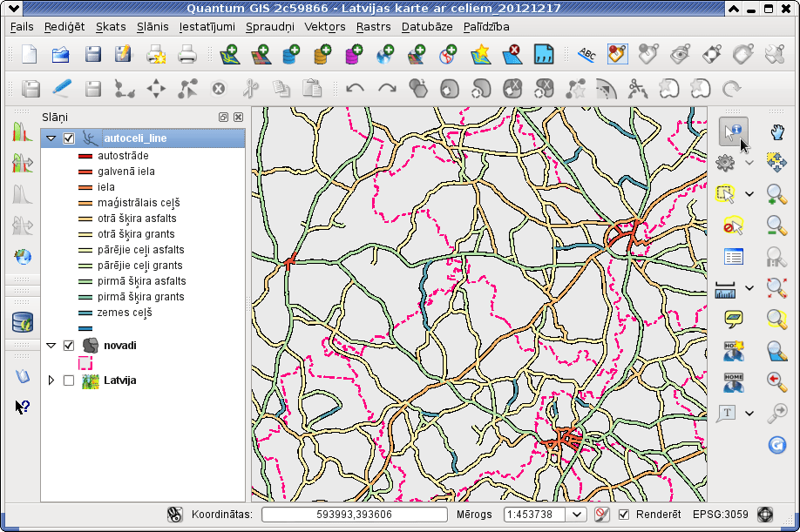Screen dimensions: 800x532
Task: Click the Pan Map to Selection icon
Action: pyautogui.click(x=776, y=163)
